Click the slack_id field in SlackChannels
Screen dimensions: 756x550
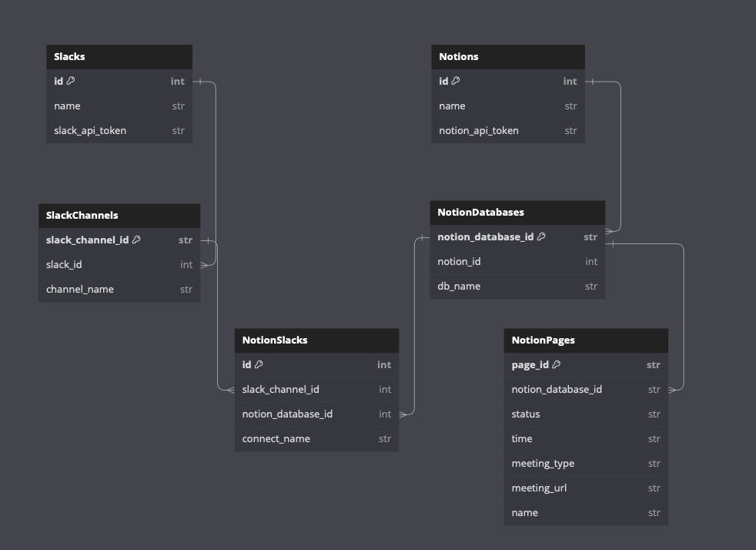119,265
